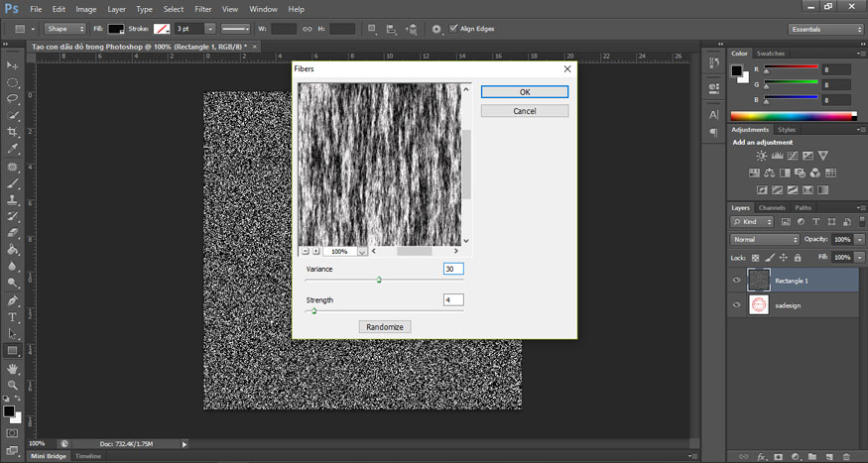Add a Brightness/Contrast adjustment
Viewport: 868px width, 463px height.
click(x=762, y=156)
